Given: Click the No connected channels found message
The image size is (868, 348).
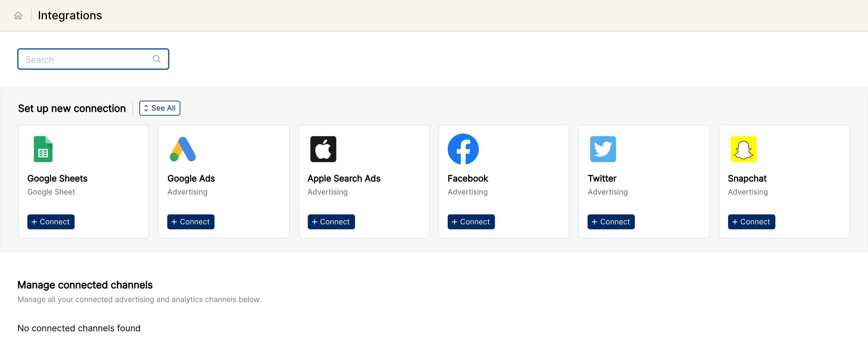Looking at the screenshot, I should tap(79, 328).
